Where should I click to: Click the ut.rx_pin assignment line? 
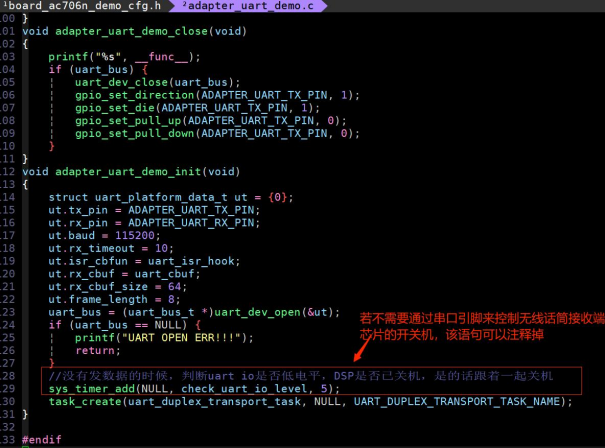pos(154,223)
